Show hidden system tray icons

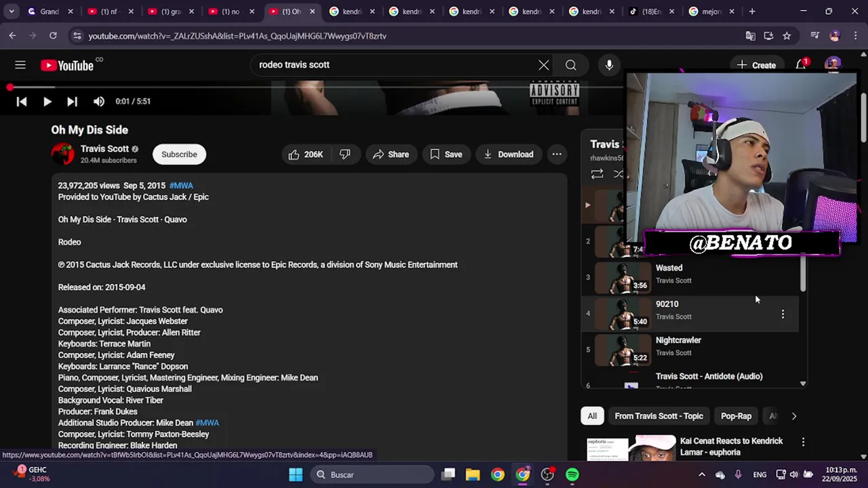(702, 474)
